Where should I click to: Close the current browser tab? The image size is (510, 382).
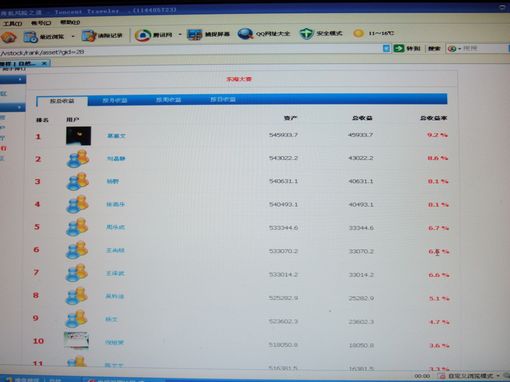[x=44, y=63]
